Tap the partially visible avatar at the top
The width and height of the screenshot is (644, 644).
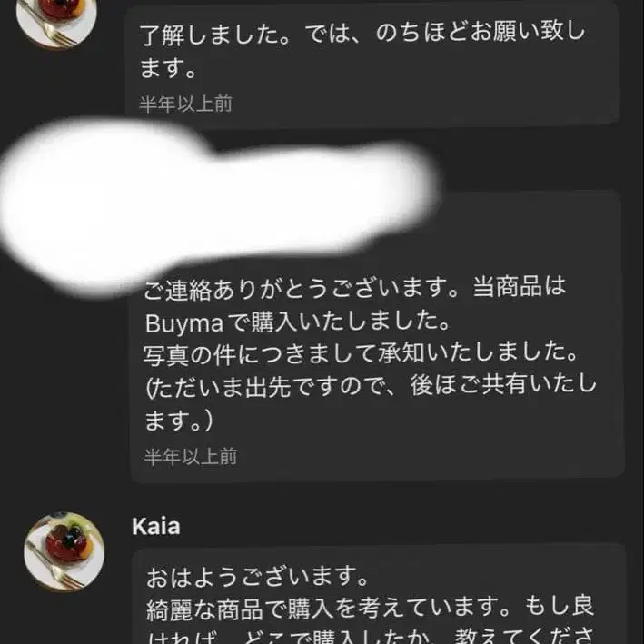56,23
